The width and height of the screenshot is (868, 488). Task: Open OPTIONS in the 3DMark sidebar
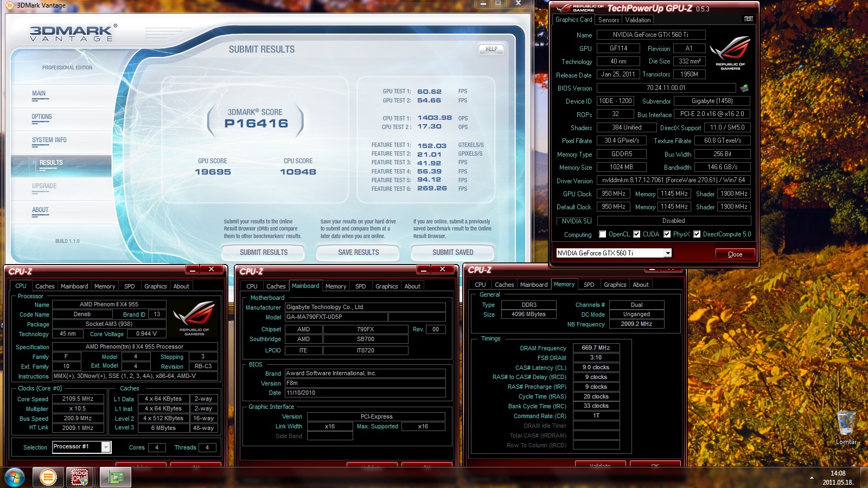pyautogui.click(x=42, y=117)
